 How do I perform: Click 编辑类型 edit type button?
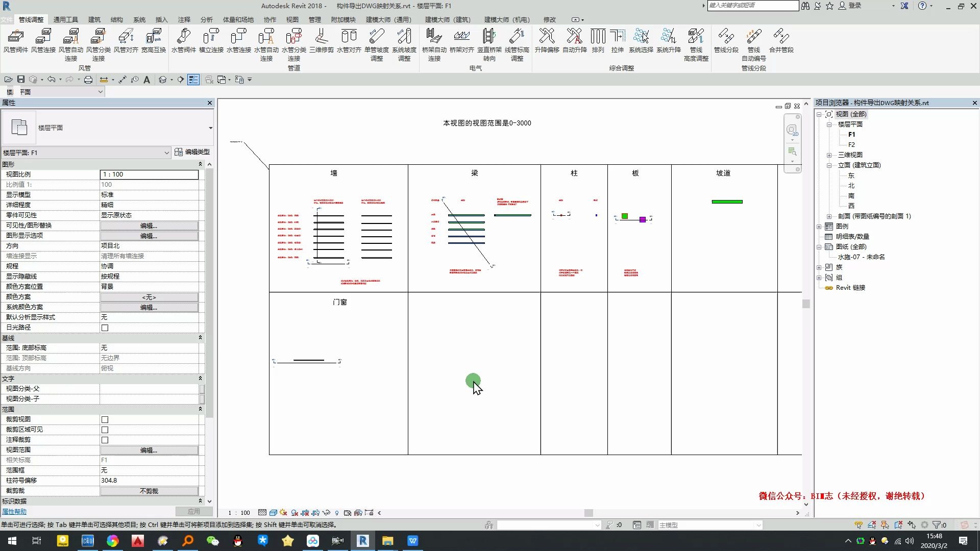pos(192,152)
